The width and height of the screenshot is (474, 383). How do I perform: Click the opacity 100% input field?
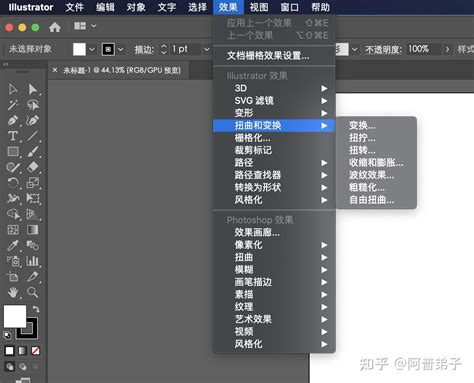click(424, 49)
